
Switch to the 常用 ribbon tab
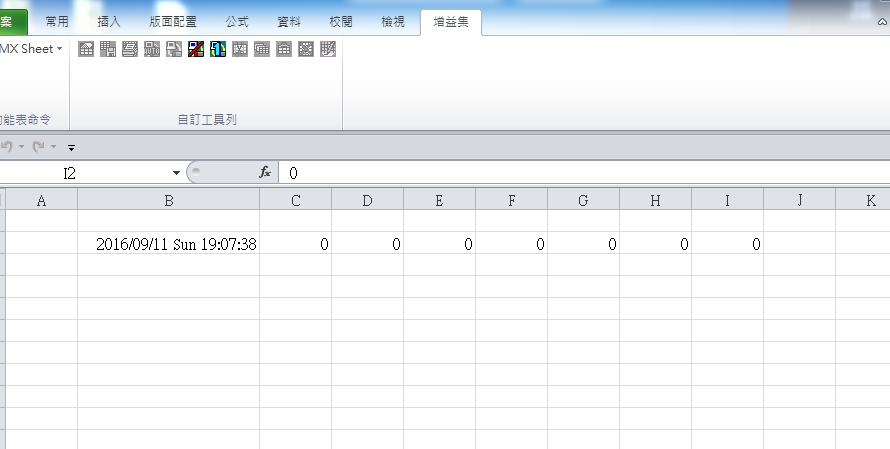(57, 21)
